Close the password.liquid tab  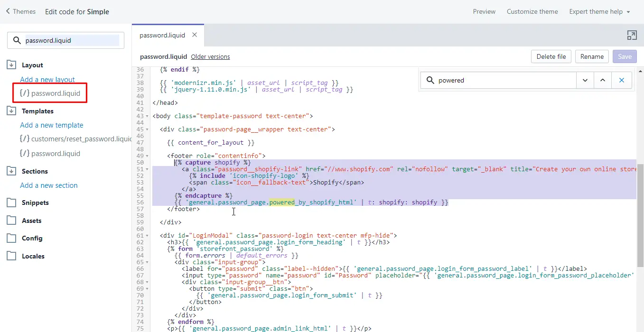[195, 35]
